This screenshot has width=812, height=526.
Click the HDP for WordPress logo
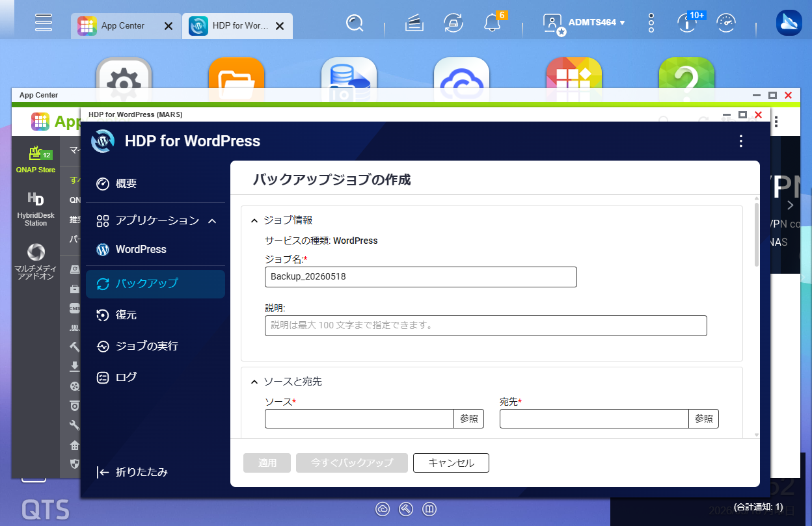point(103,141)
